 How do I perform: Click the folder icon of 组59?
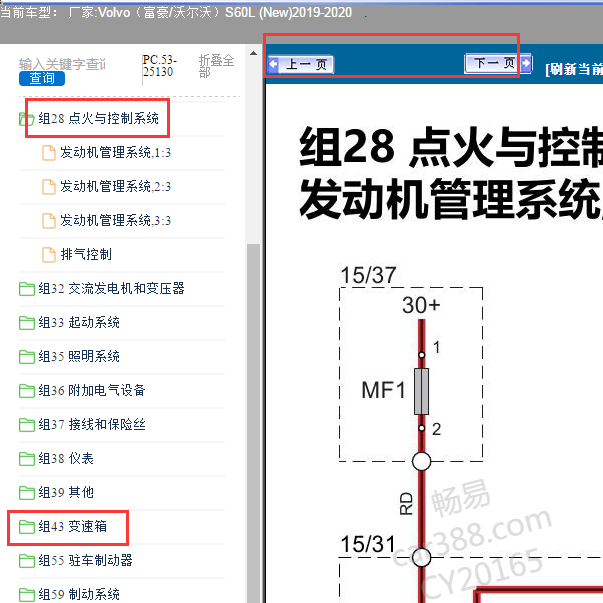(x=27, y=595)
